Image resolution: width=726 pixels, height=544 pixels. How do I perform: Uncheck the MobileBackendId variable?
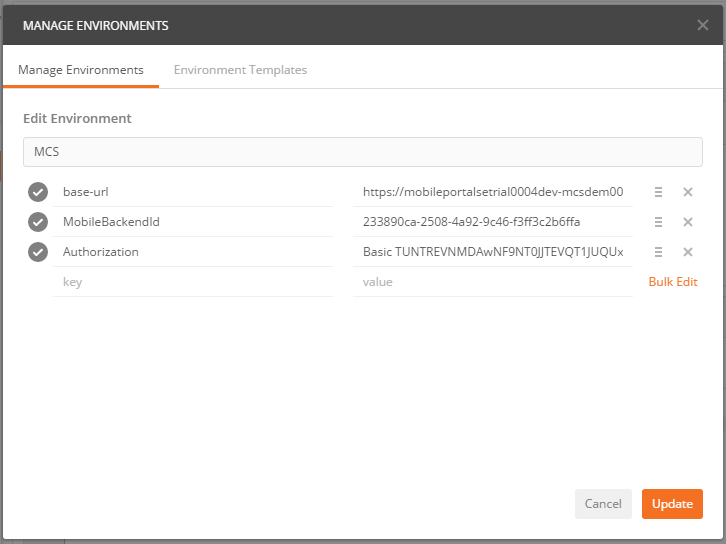coord(38,222)
